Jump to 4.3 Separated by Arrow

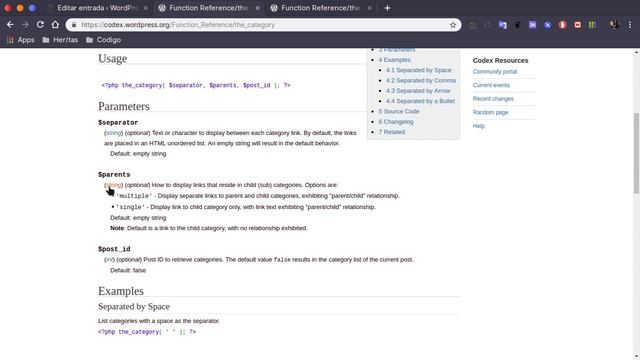point(418,91)
